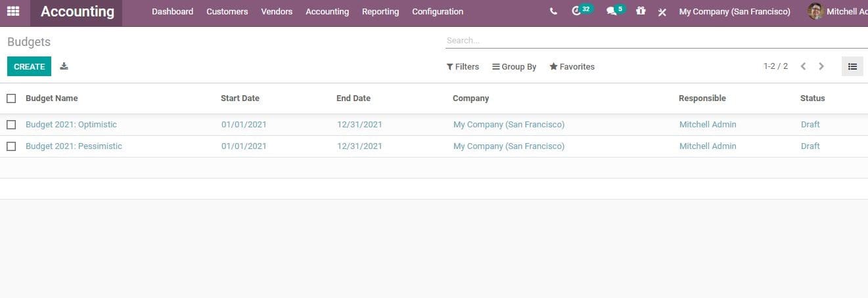
Task: Open the Budget 2021: Optimistic record
Action: (x=71, y=125)
